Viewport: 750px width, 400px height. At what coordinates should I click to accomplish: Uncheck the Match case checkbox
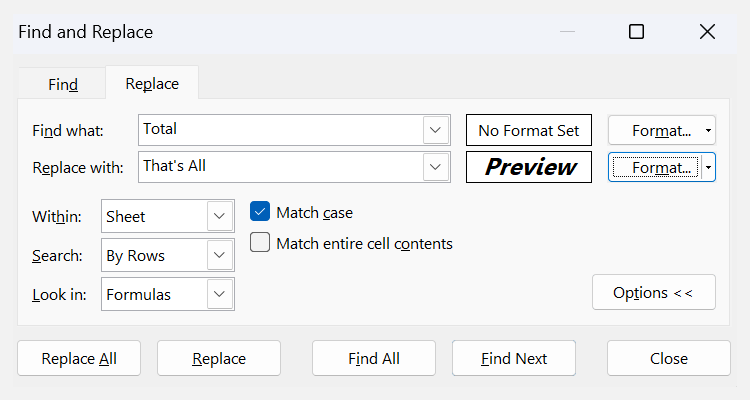tap(260, 212)
